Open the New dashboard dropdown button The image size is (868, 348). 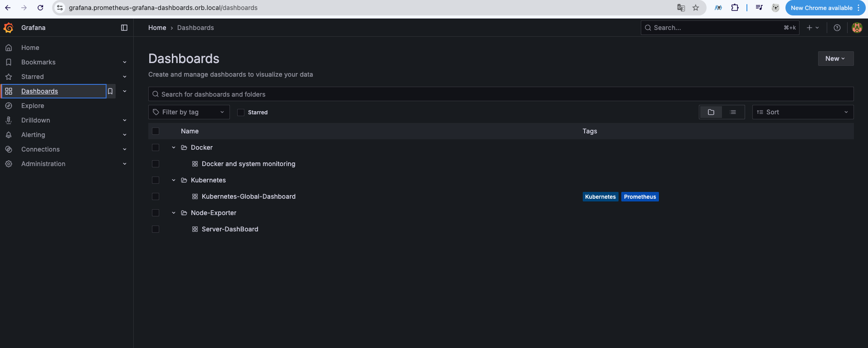pyautogui.click(x=835, y=59)
